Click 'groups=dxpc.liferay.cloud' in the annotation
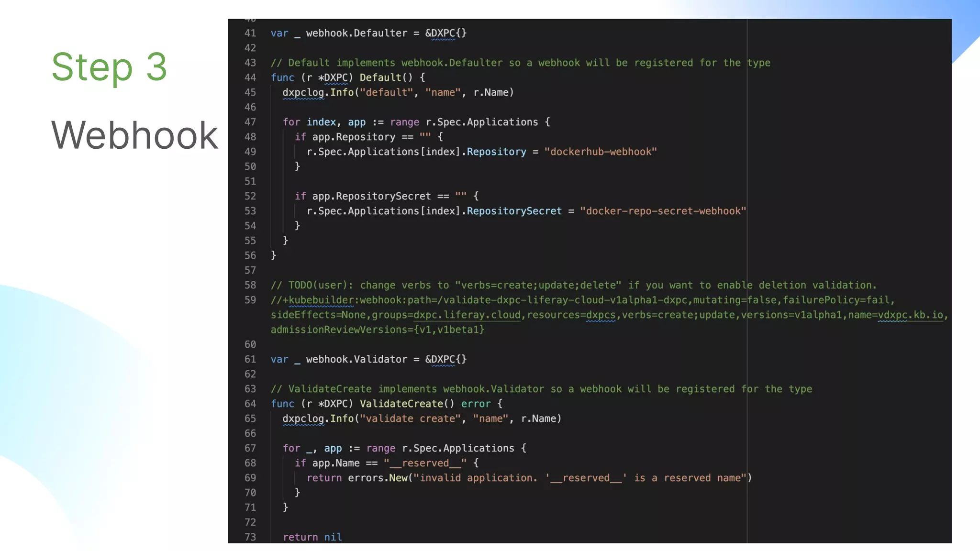 point(446,315)
